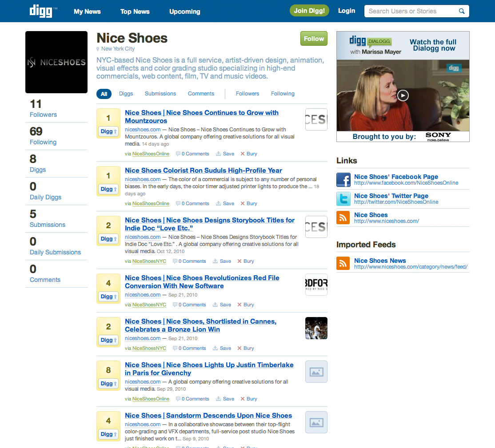The width and height of the screenshot is (495, 448).
Task: Save the Mountzouros story
Action: pos(225,154)
